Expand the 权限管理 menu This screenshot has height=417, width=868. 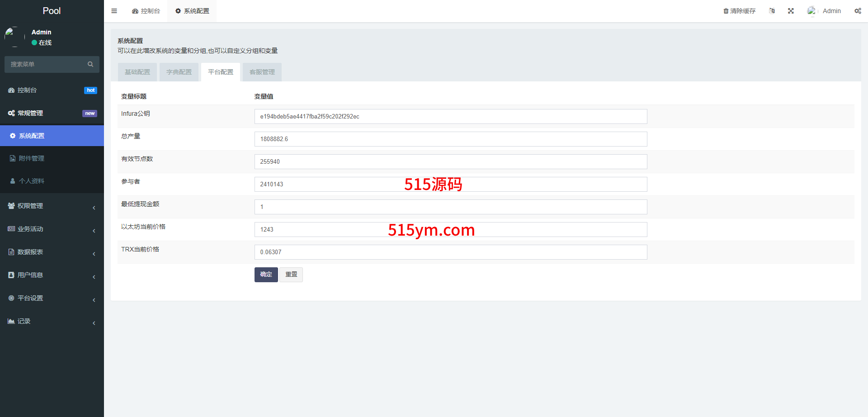(x=30, y=206)
